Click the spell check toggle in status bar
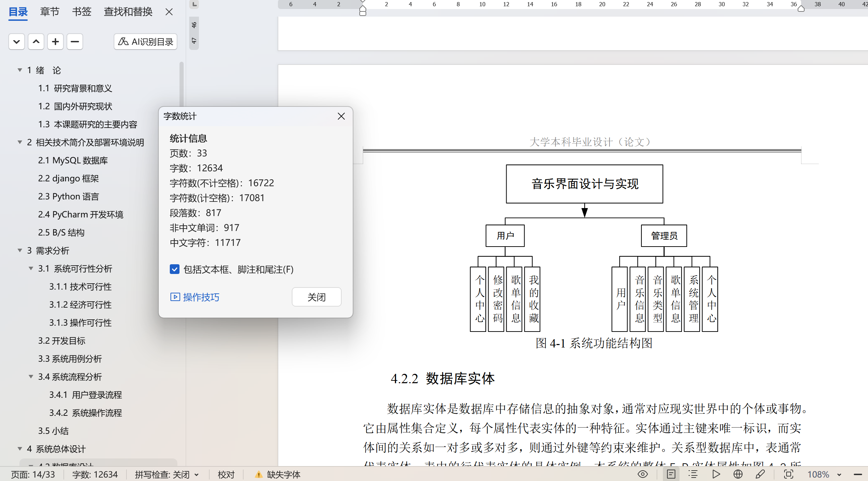The image size is (868, 481). (167, 474)
